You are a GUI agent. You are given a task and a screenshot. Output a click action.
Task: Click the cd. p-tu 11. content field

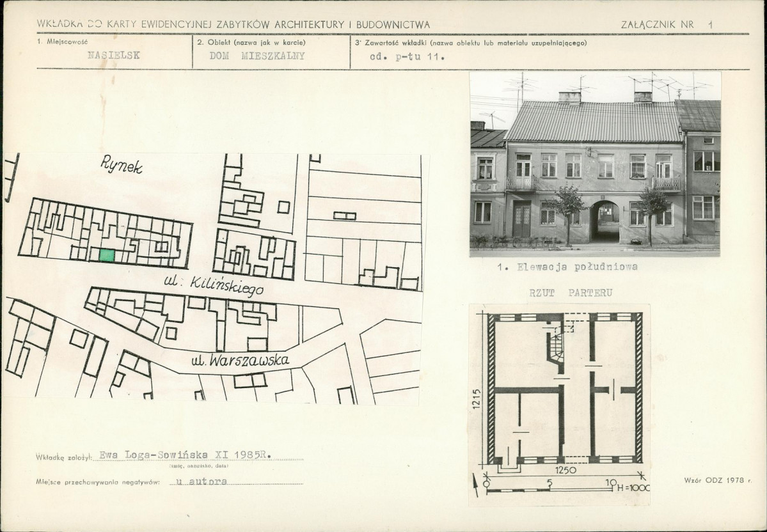(x=407, y=56)
